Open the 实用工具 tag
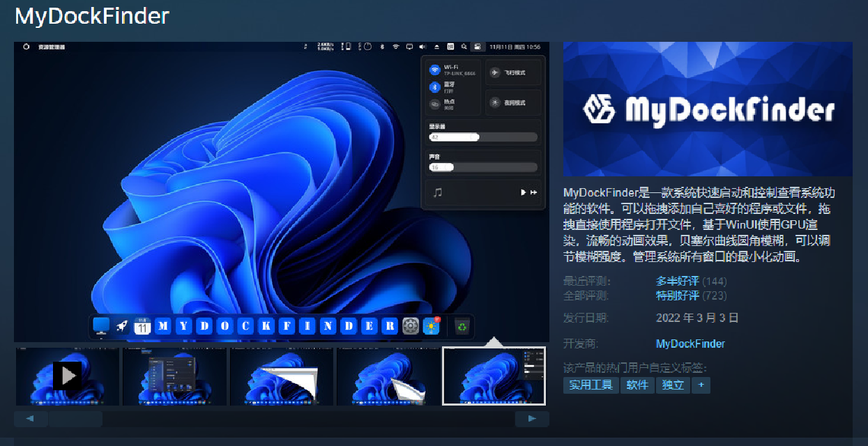The height and width of the screenshot is (446, 868). click(x=591, y=385)
